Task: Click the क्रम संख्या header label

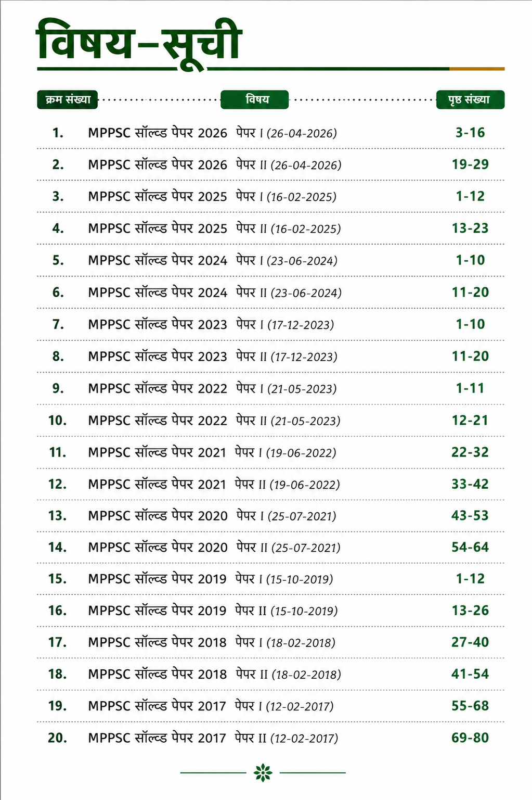Action: pos(68,99)
